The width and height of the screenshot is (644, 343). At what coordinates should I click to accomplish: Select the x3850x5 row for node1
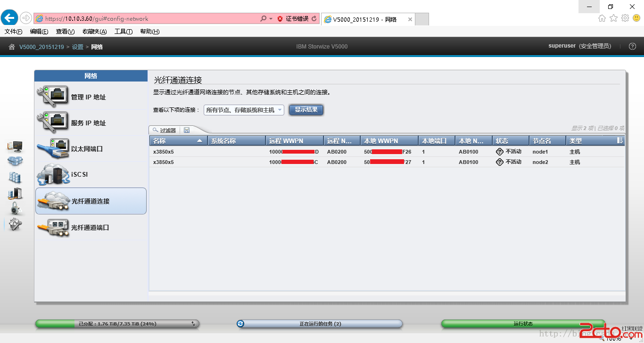pyautogui.click(x=387, y=152)
